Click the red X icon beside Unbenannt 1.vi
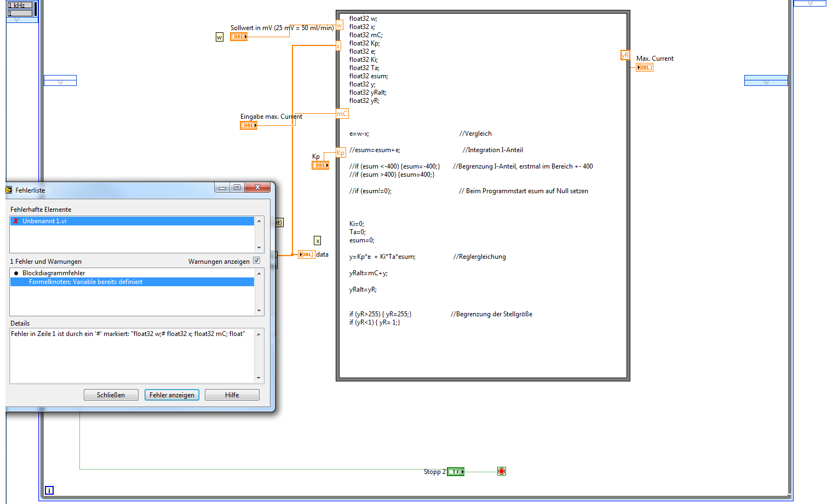Screen dimensions: 839x504 (16, 221)
